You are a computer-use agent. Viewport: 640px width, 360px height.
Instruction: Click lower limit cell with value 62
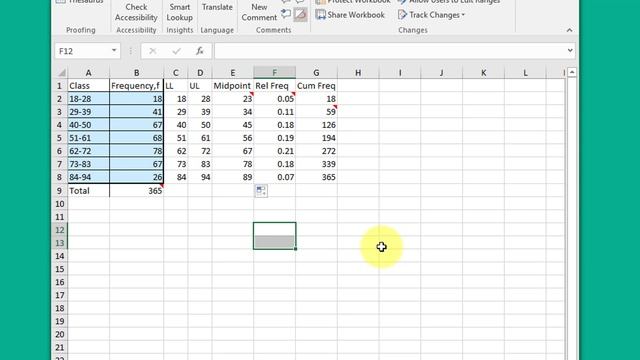click(x=176, y=151)
